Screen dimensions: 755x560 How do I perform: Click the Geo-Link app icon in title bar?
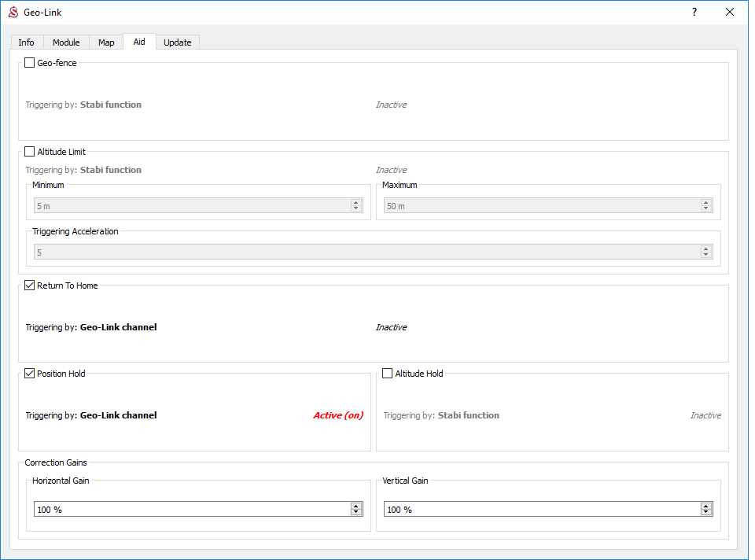coord(13,13)
